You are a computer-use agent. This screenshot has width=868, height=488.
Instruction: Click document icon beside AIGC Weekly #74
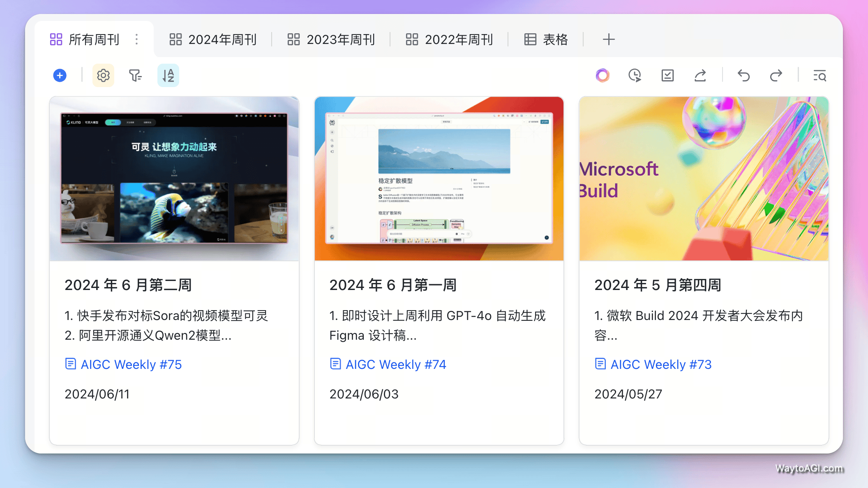click(335, 364)
